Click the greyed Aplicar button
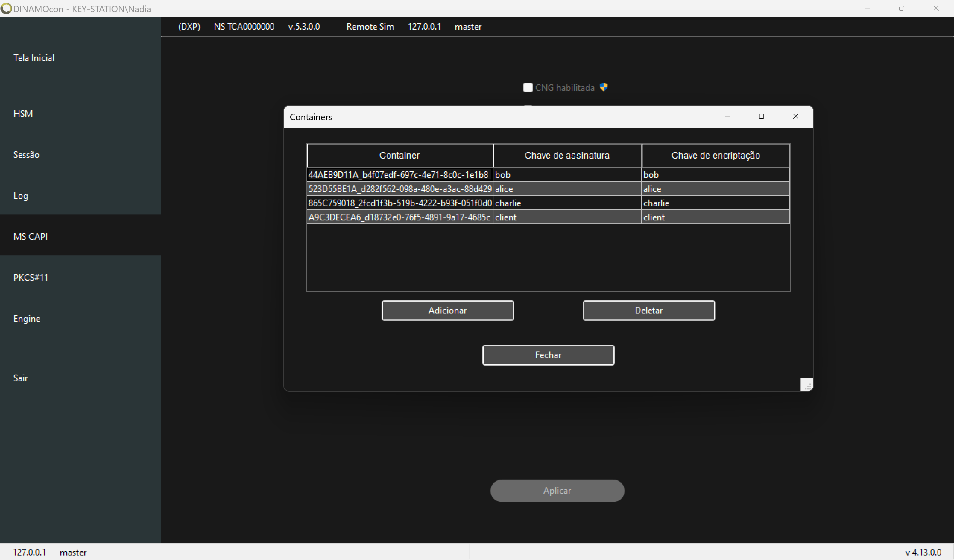Viewport: 954px width, 560px height. pyautogui.click(x=557, y=490)
